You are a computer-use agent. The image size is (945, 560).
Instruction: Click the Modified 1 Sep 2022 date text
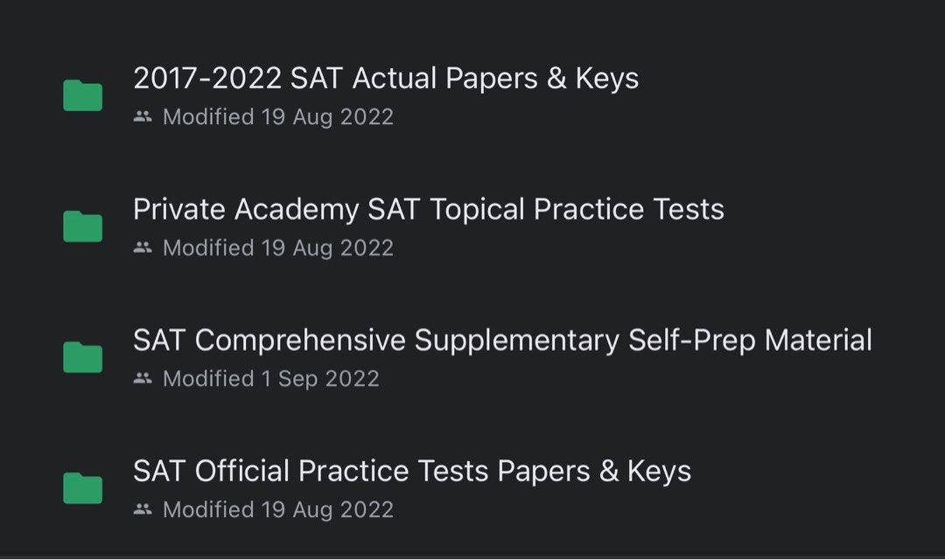click(270, 378)
